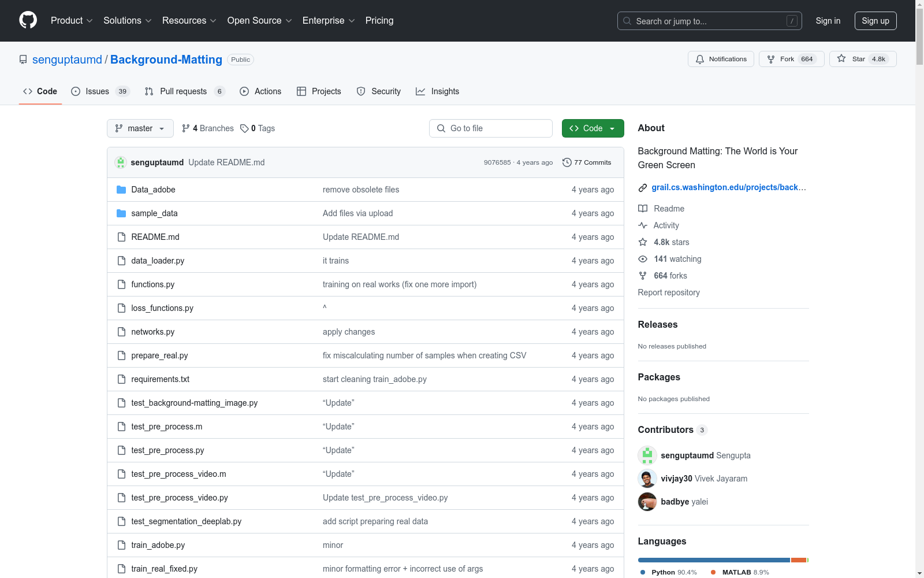
Task: Click the badbye contributor avatar
Action: tap(647, 502)
